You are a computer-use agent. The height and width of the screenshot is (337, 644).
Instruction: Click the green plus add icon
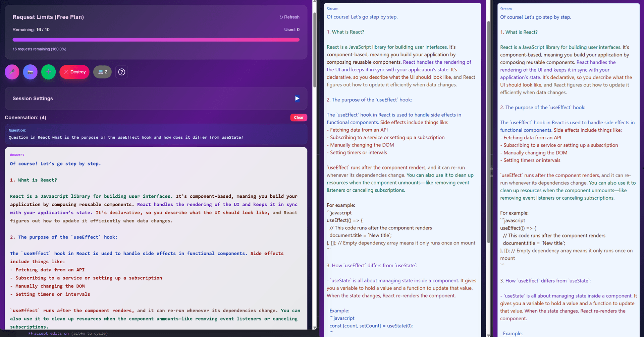tap(48, 72)
